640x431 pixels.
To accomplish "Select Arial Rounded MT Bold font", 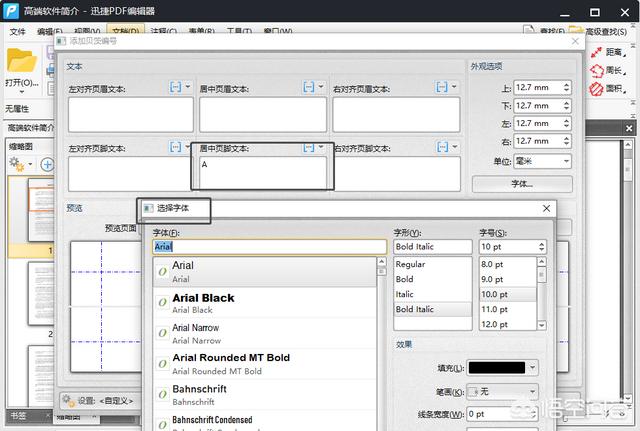I will click(x=264, y=364).
